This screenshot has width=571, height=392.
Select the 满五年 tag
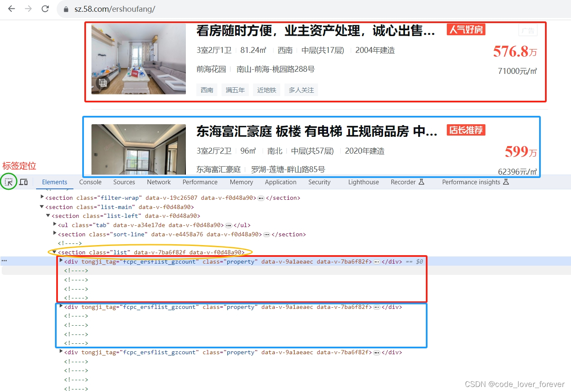(235, 90)
